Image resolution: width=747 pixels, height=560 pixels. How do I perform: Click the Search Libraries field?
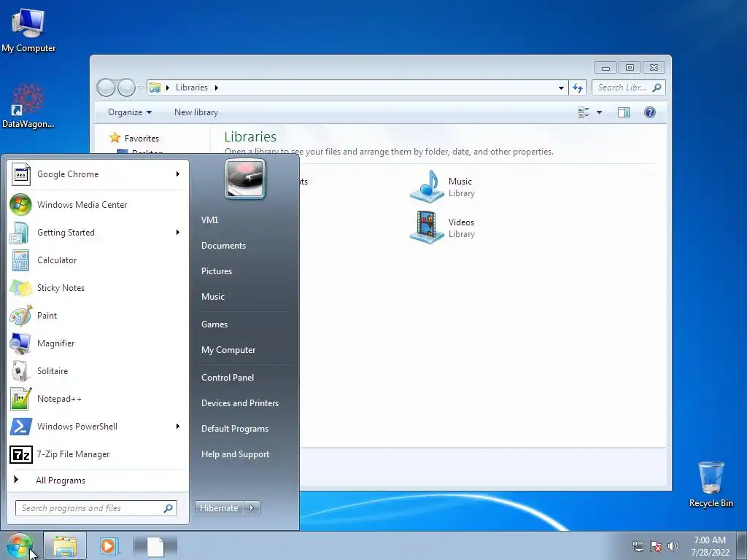(x=628, y=87)
